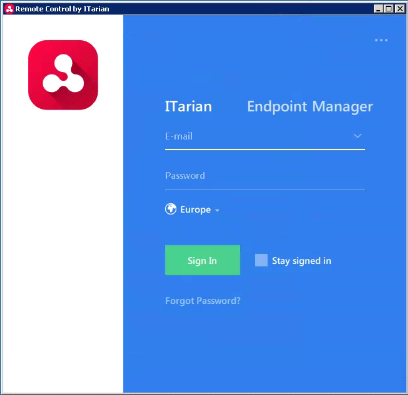Viewport: 408px width, 395px height.
Task: Open the three-dots options menu
Action: (x=381, y=40)
